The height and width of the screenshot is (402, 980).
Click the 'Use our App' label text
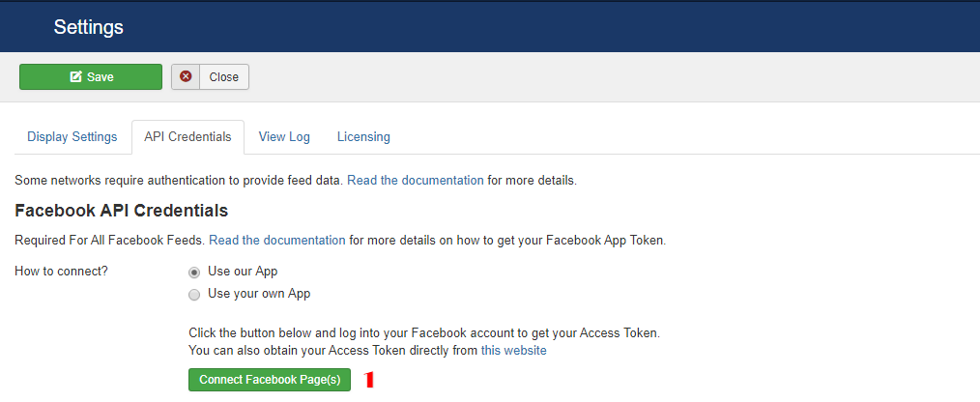click(x=243, y=272)
